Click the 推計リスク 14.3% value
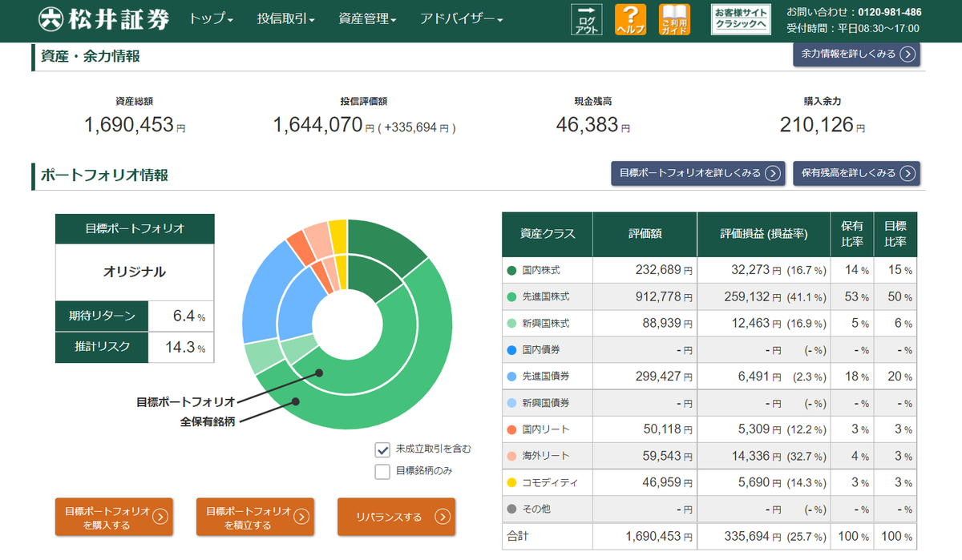 [185, 348]
